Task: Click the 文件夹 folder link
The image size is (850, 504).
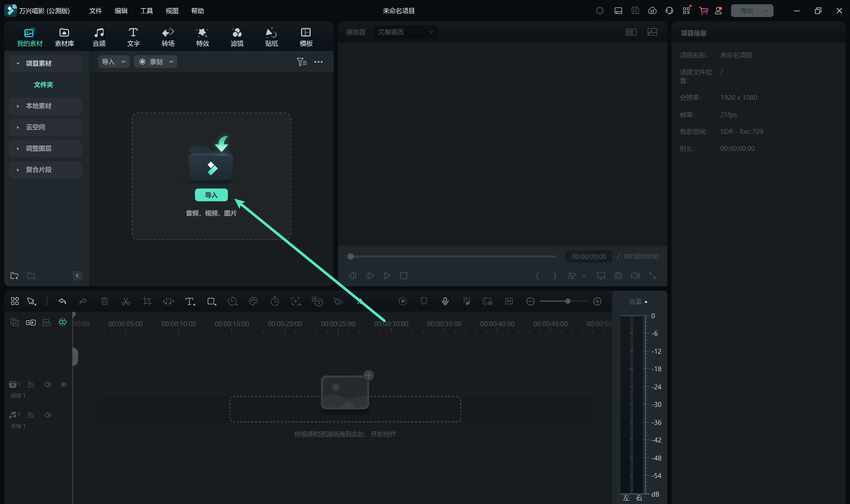Action: (x=44, y=84)
